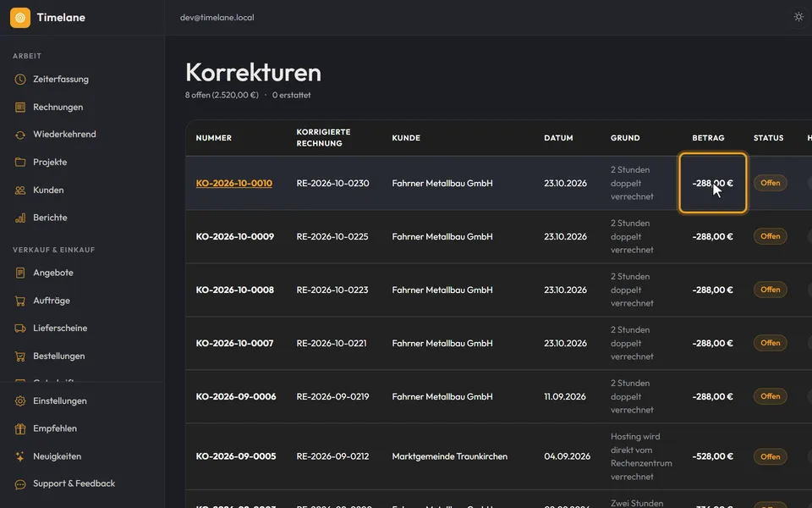Click the Kunde column header

tap(406, 138)
